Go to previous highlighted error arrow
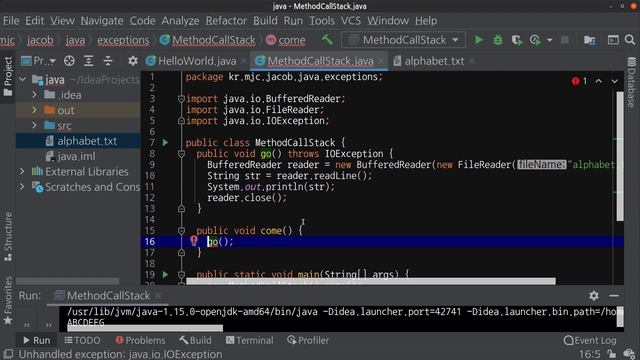The height and width of the screenshot is (360, 640). coord(598,81)
